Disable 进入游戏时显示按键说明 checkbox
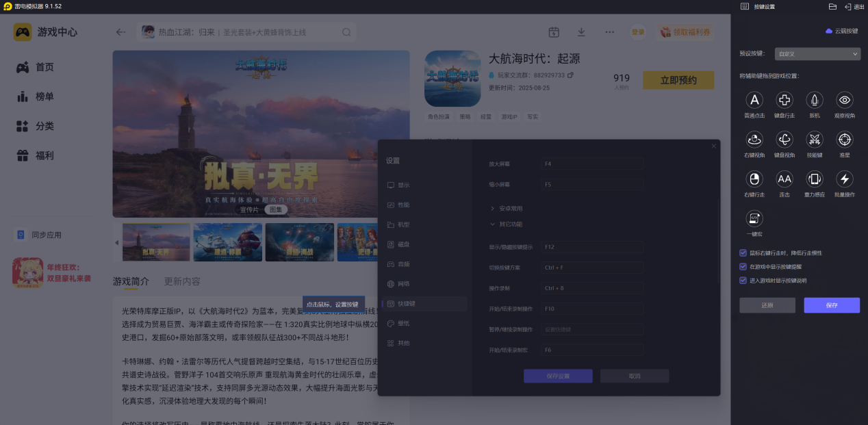Image resolution: width=868 pixels, height=425 pixels. point(743,281)
